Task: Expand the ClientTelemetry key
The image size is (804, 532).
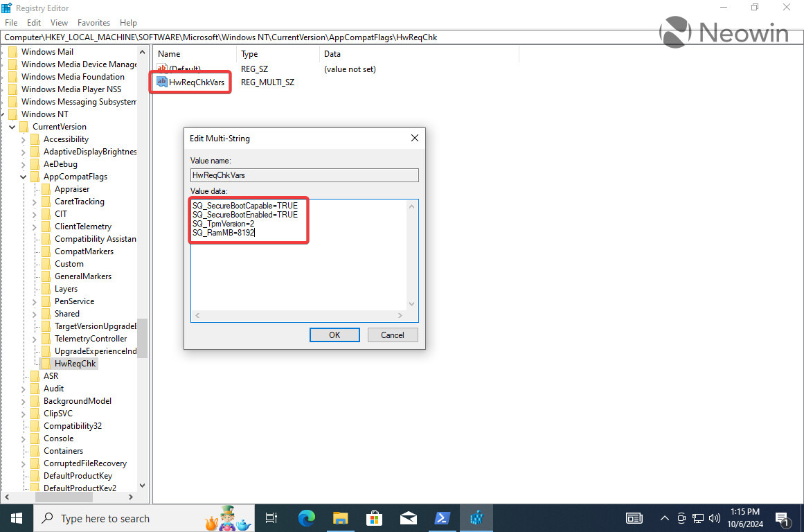Action: (35, 227)
